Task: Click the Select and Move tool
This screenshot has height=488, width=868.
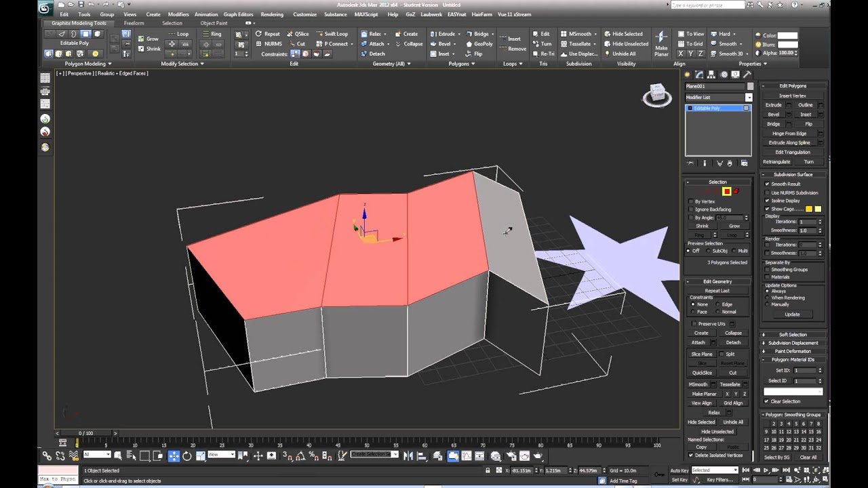Action: (174, 456)
